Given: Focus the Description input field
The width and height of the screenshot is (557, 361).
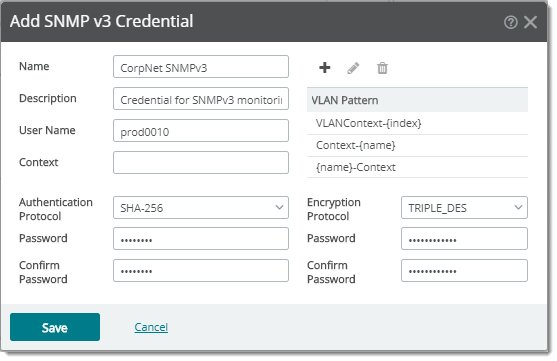Looking at the screenshot, I should 201,98.
